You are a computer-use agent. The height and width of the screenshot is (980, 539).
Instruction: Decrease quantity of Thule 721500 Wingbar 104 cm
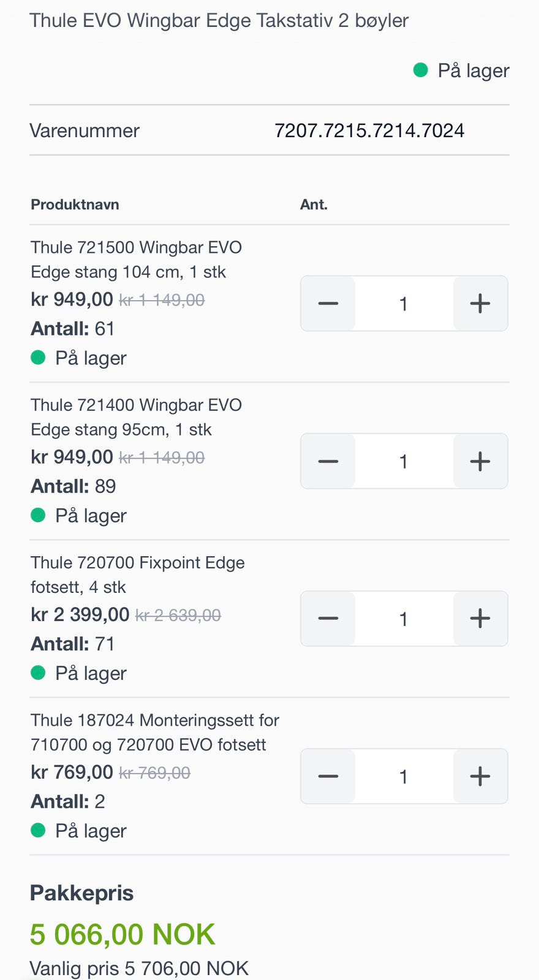point(328,303)
